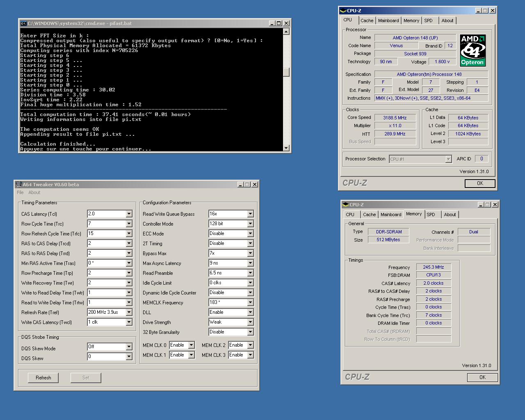Click the Channels # Dual value
525x420 pixels.
(x=474, y=232)
